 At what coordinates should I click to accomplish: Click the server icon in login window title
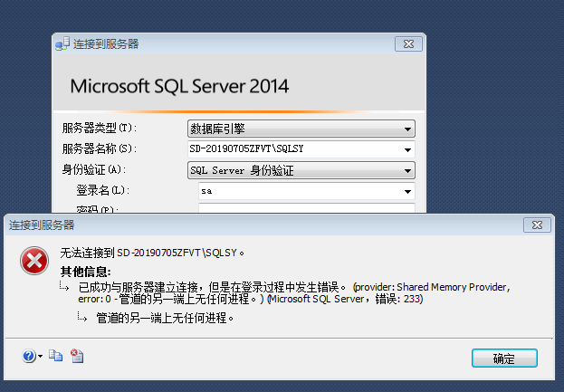(62, 43)
